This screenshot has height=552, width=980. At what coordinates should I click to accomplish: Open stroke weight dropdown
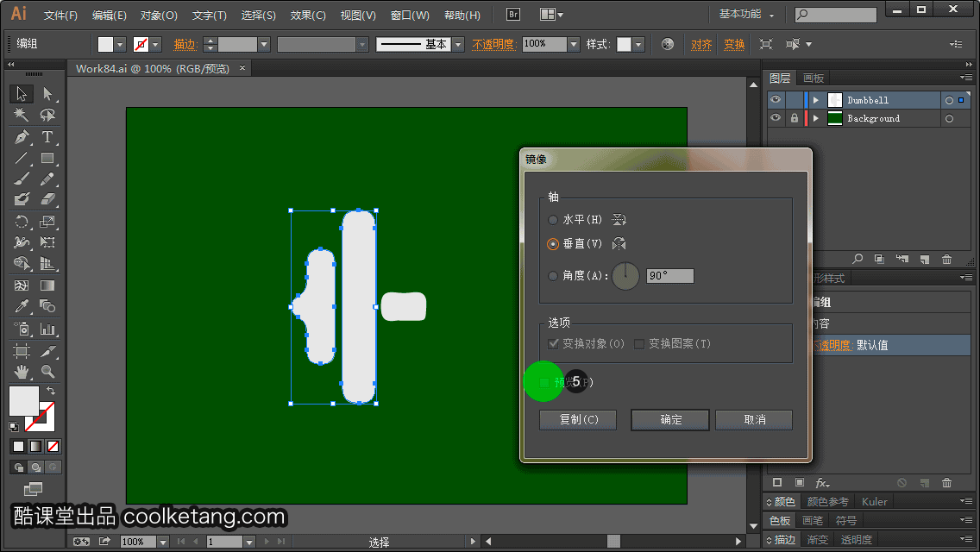click(x=264, y=44)
